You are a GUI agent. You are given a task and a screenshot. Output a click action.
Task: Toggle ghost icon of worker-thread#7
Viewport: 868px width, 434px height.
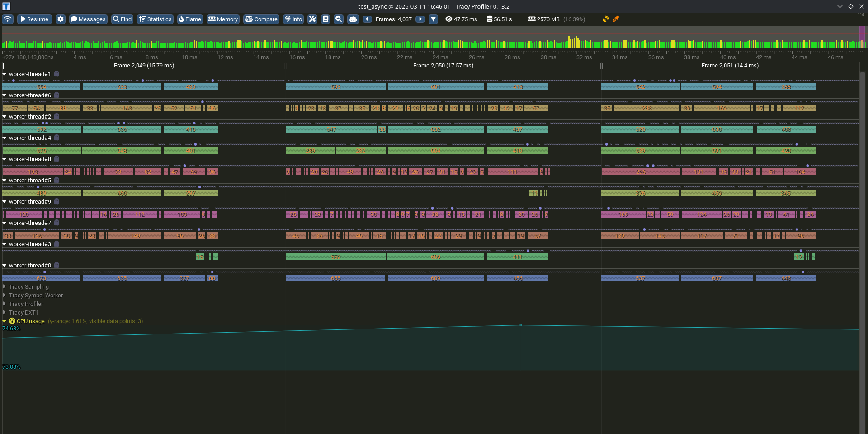pyautogui.click(x=57, y=223)
